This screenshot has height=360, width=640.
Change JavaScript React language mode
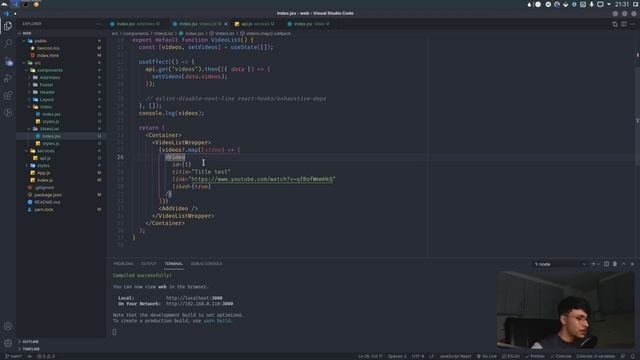(x=455, y=356)
